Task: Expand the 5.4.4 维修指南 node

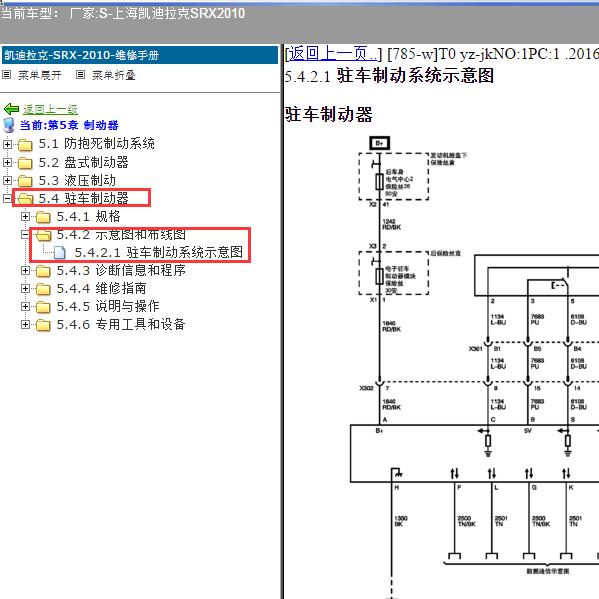Action: (x=25, y=288)
